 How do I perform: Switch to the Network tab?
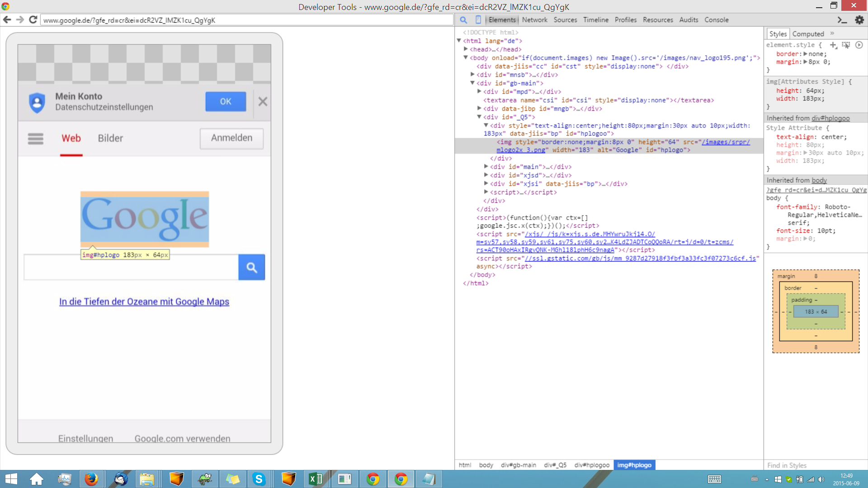[534, 20]
